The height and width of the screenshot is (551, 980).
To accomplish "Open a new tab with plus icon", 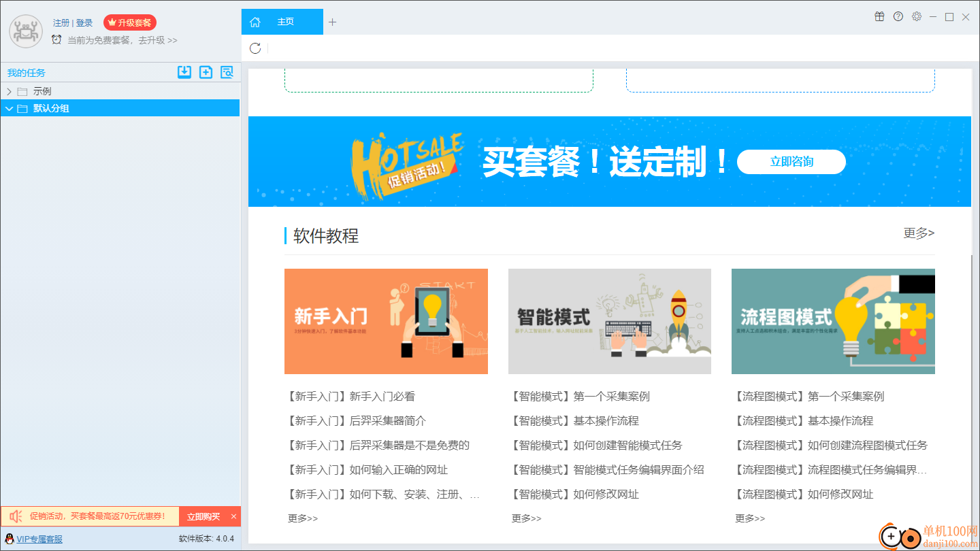I will tap(332, 22).
